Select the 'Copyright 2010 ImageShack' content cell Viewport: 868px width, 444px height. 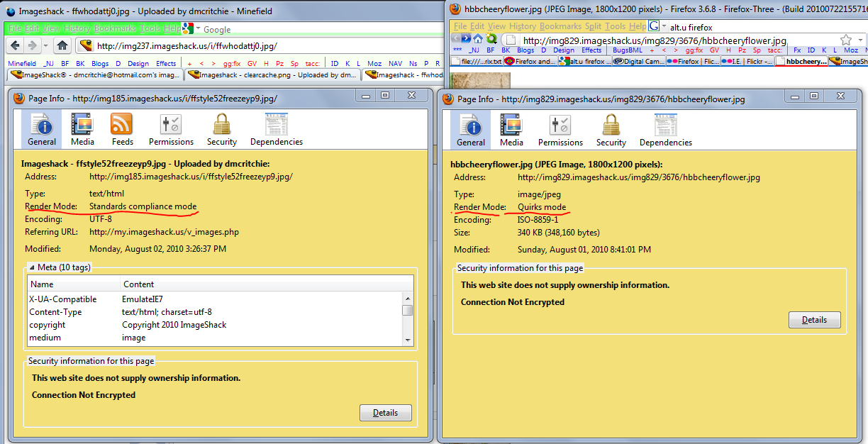(x=174, y=325)
